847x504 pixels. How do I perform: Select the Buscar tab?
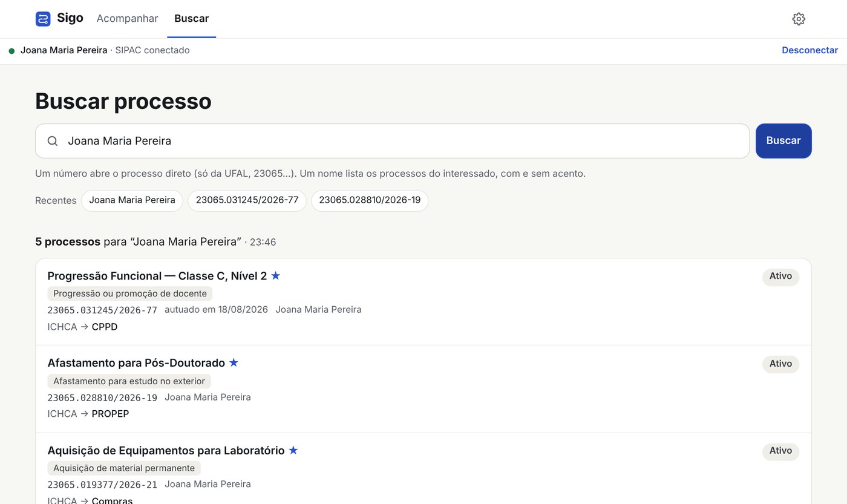192,19
